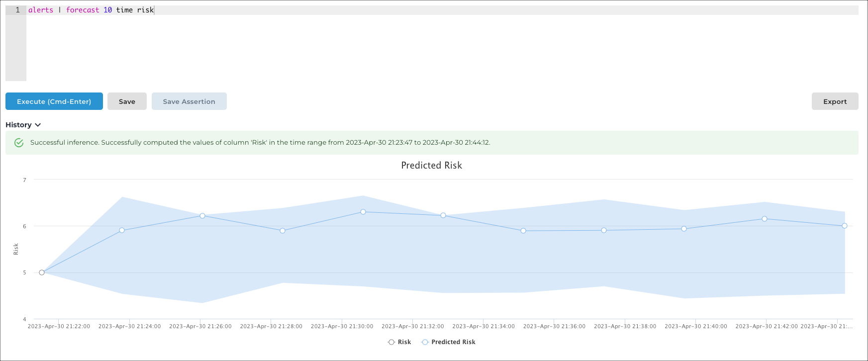
Task: Toggle the Risk series in the legend
Action: [399, 342]
